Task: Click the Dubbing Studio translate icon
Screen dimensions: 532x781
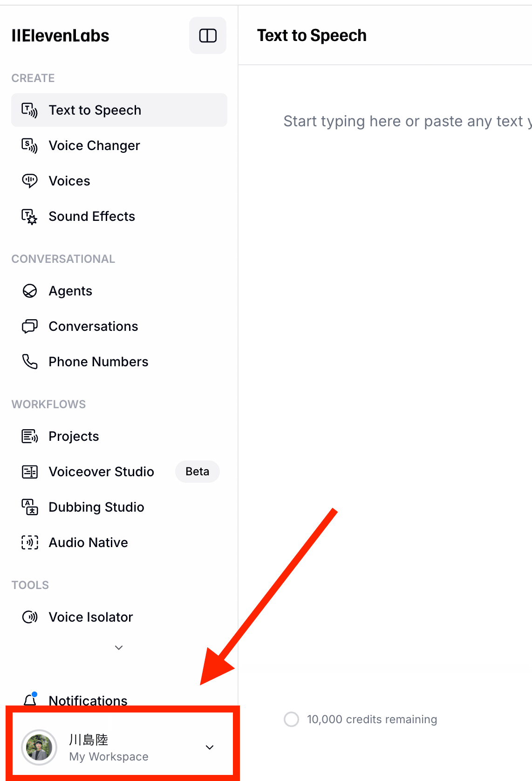Action: [x=30, y=507]
